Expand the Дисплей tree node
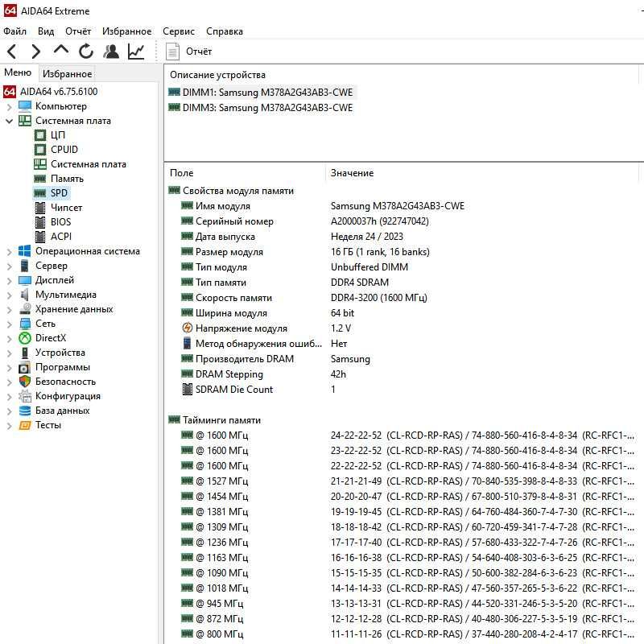Viewport: 644px width, 644px height. pyautogui.click(x=9, y=281)
